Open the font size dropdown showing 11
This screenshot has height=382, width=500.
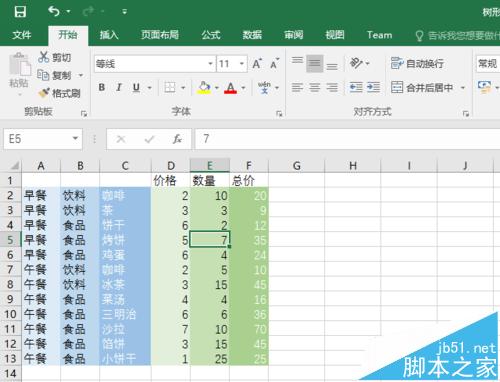(x=242, y=64)
